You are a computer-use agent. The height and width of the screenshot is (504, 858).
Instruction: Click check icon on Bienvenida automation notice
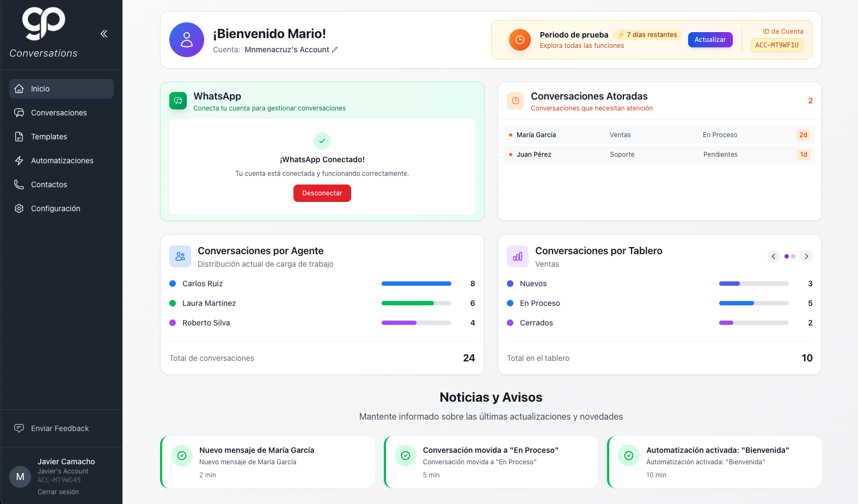coord(629,456)
